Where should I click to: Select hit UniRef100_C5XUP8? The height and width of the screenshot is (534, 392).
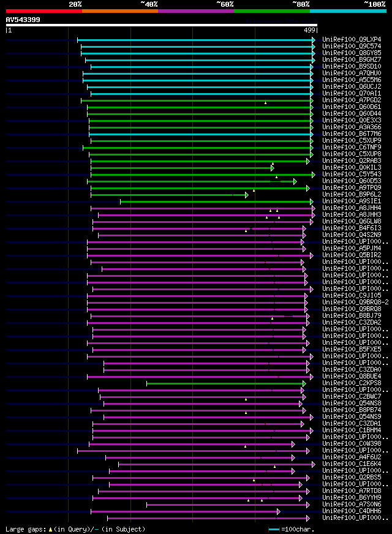[352, 154]
